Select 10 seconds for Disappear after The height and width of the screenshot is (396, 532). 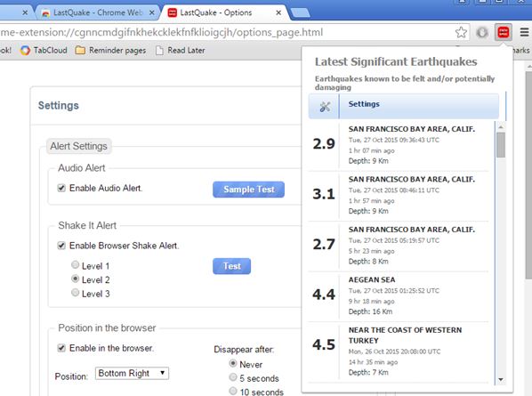point(233,391)
